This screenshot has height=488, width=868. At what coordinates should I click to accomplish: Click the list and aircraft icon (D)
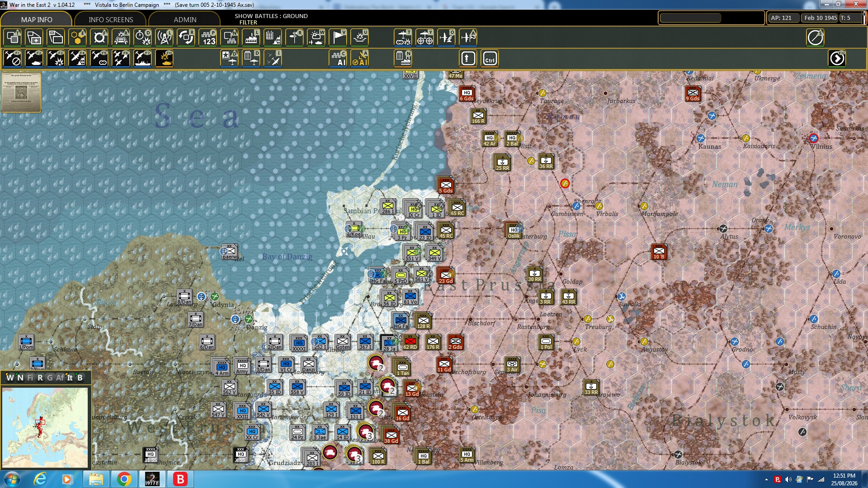pos(251,59)
